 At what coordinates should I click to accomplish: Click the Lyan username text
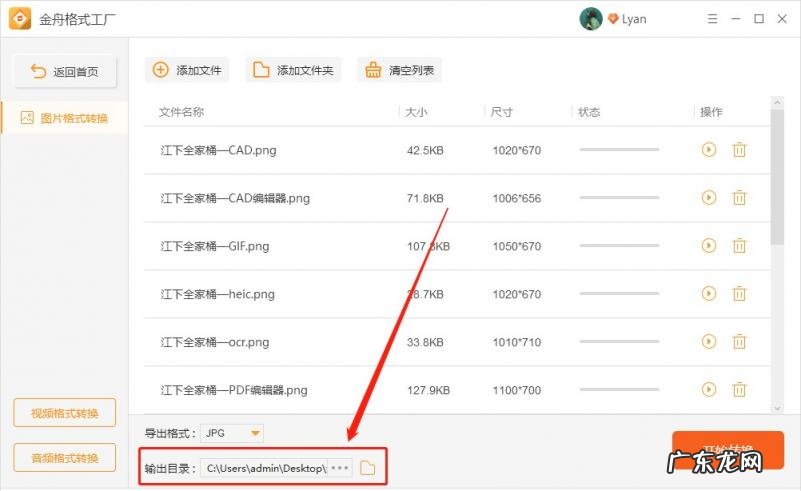tap(634, 19)
